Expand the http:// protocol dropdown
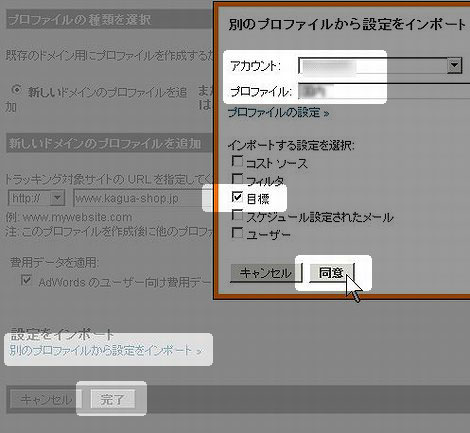The image size is (470, 433). click(57, 198)
